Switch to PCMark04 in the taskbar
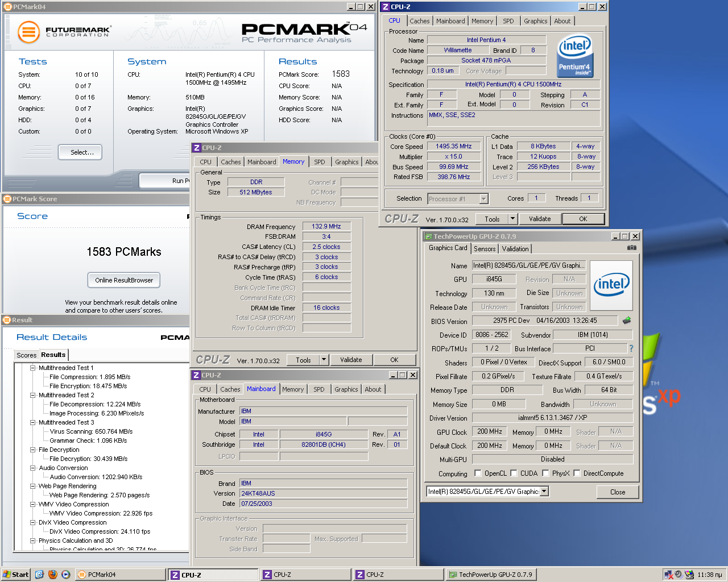Screen dimensions: 728x582 tap(121, 575)
